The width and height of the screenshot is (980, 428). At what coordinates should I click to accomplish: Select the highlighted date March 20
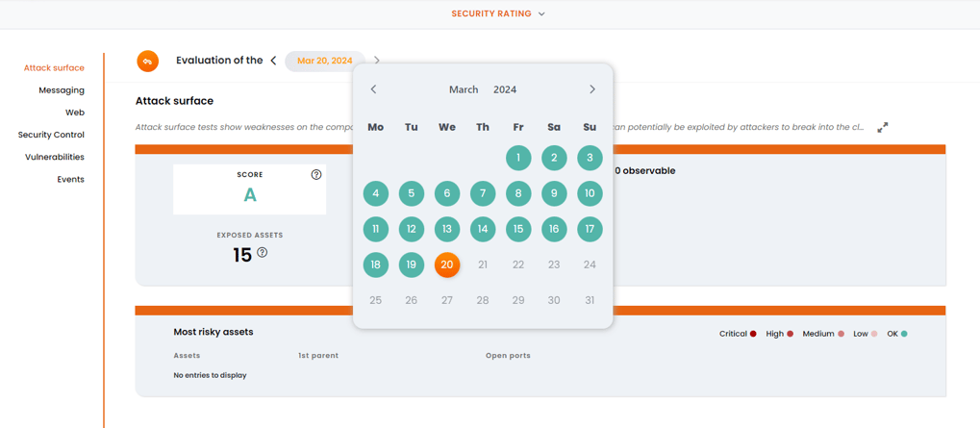447,264
